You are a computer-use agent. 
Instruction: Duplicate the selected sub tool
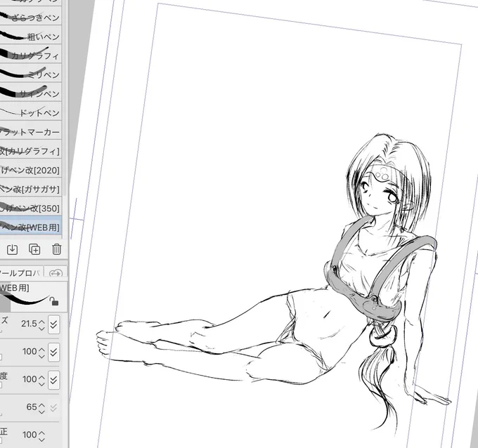coord(34,249)
